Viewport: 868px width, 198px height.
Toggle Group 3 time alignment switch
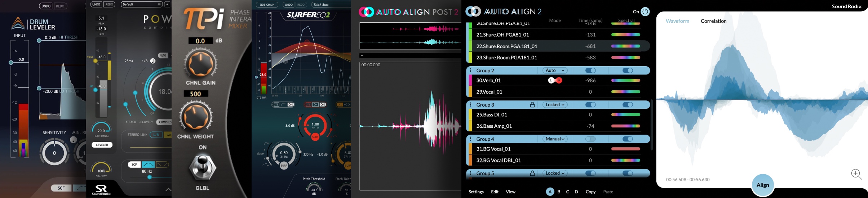(590, 105)
